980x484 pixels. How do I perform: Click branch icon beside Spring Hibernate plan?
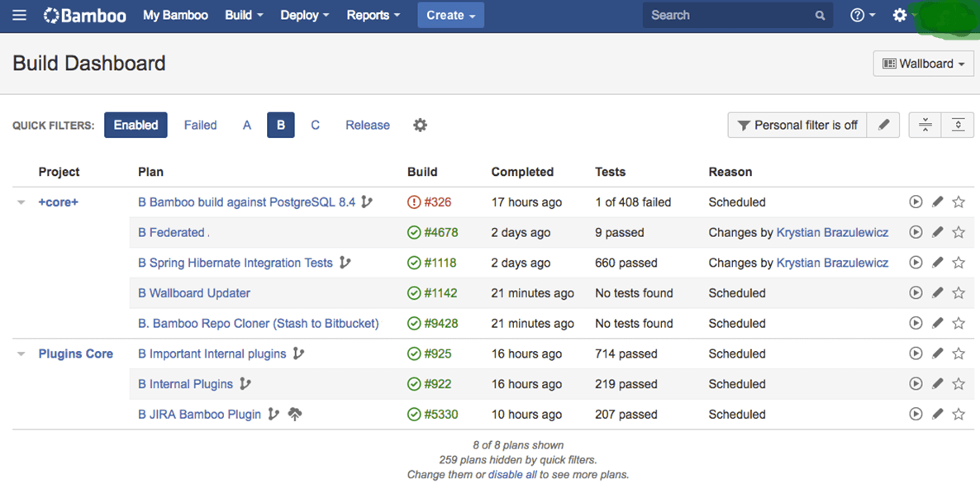pyautogui.click(x=345, y=263)
